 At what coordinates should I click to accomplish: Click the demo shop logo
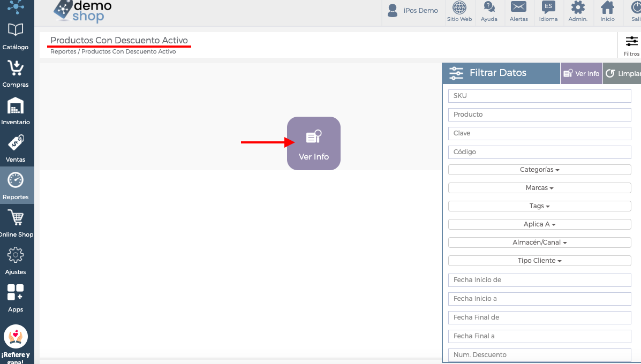pos(83,11)
